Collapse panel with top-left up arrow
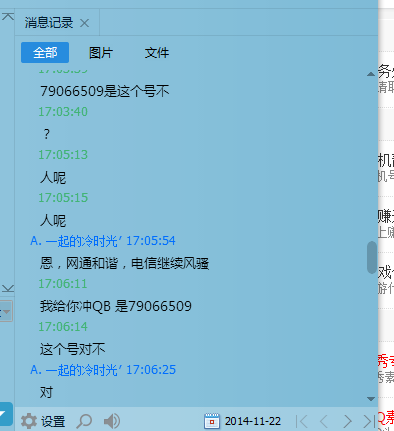 point(8,16)
